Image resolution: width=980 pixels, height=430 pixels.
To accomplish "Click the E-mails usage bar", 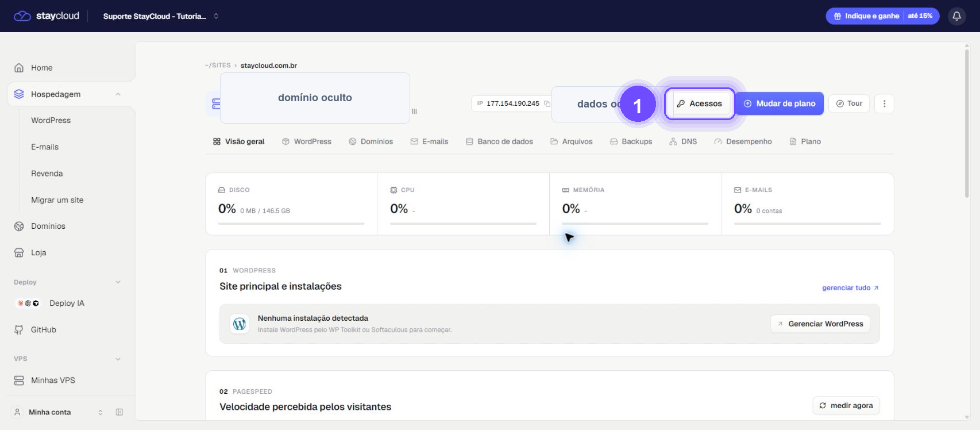I will click(807, 223).
